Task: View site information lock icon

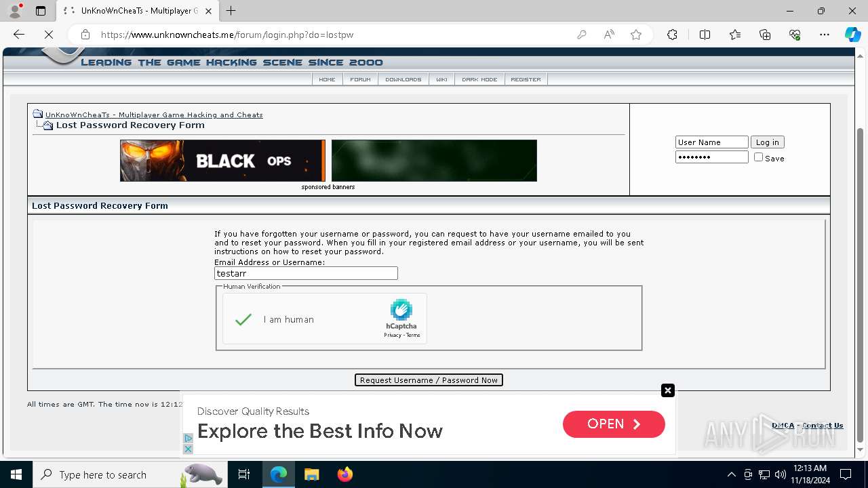Action: (85, 35)
